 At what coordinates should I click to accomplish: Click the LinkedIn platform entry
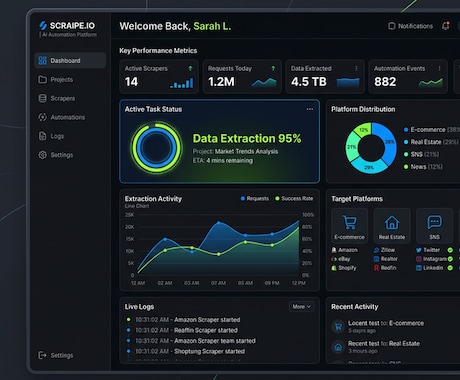(x=430, y=268)
